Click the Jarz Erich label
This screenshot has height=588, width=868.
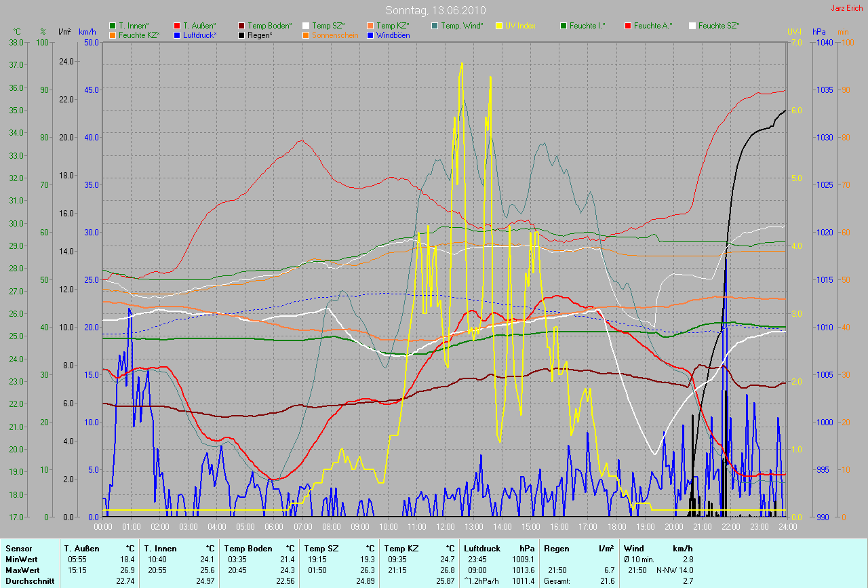pyautogui.click(x=846, y=8)
